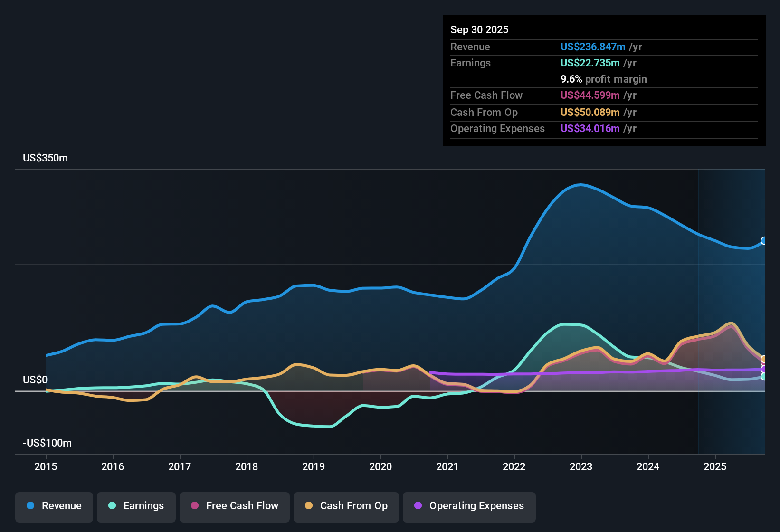Select the 2015 year label
The height and width of the screenshot is (532, 780).
point(46,467)
